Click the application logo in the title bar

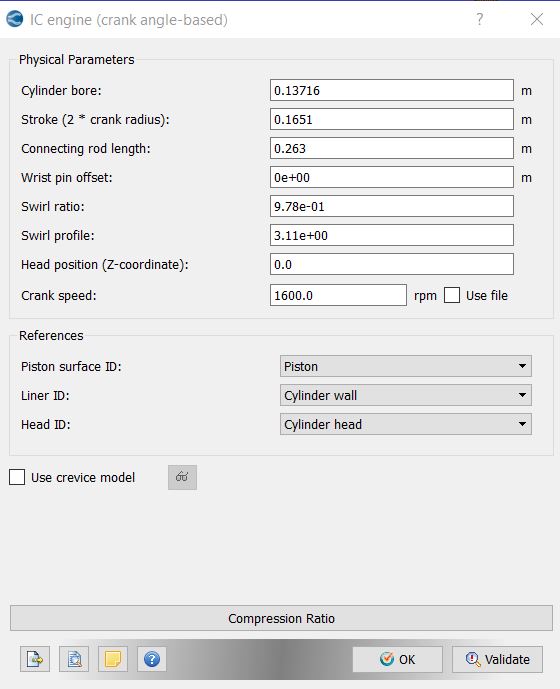click(15, 19)
